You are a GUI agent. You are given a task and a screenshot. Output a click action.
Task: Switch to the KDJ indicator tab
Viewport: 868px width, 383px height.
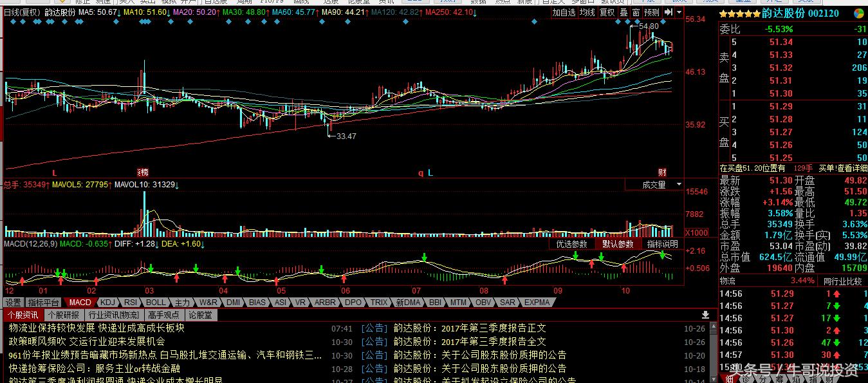click(107, 303)
